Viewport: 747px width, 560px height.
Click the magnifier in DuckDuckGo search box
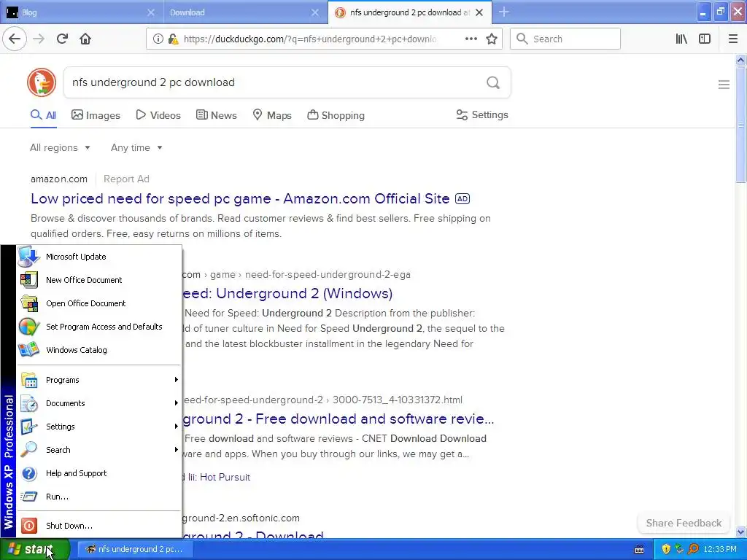[x=493, y=82]
